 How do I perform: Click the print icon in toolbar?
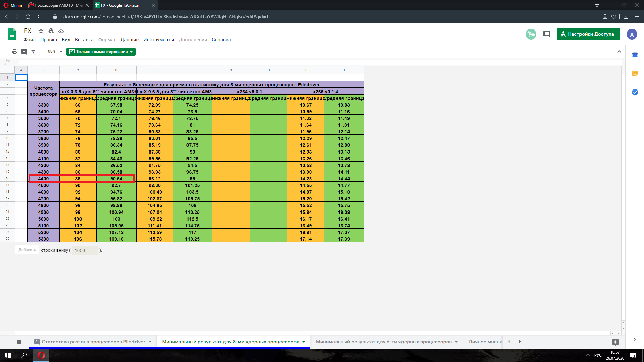14,52
